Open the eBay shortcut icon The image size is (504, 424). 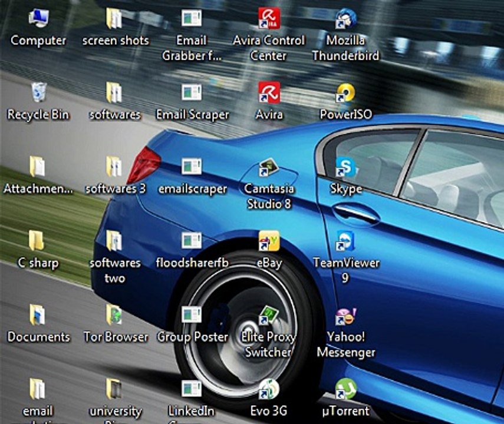269,241
